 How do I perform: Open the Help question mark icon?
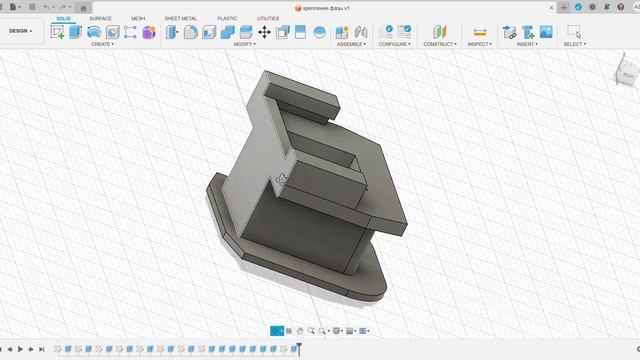[x=621, y=7]
